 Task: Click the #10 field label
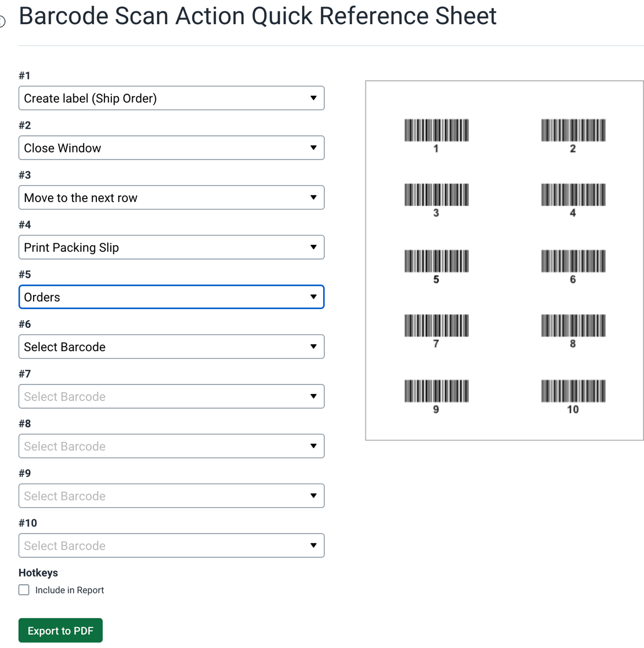click(28, 523)
